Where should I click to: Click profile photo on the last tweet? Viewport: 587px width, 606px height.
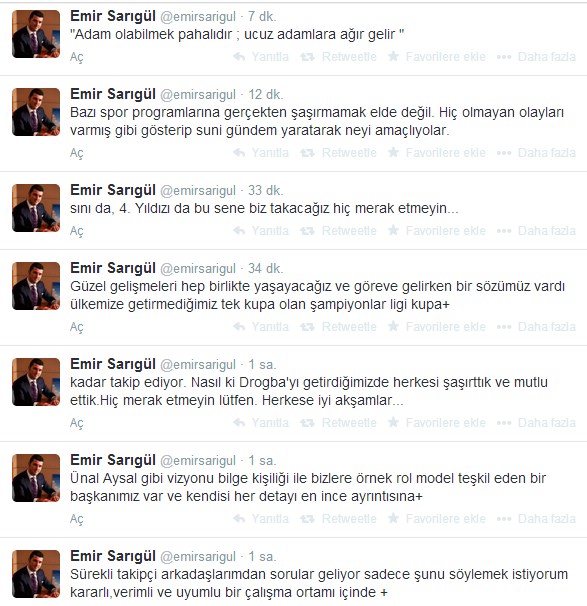click(x=36, y=574)
